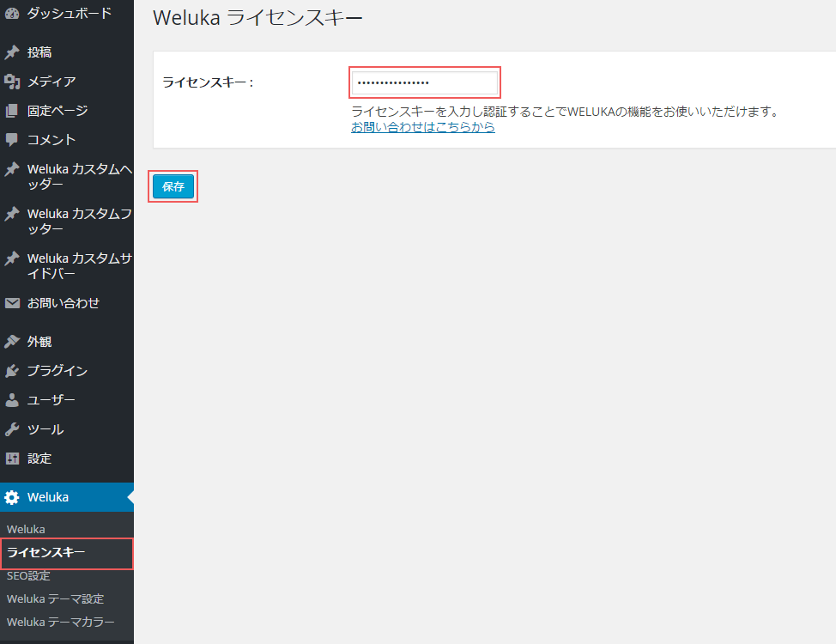This screenshot has width=836, height=644.
Task: Click the paintbrush icon beside 外観
Action: click(x=12, y=342)
